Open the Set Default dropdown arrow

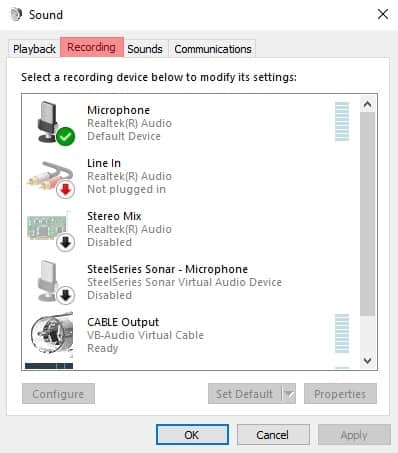(289, 394)
